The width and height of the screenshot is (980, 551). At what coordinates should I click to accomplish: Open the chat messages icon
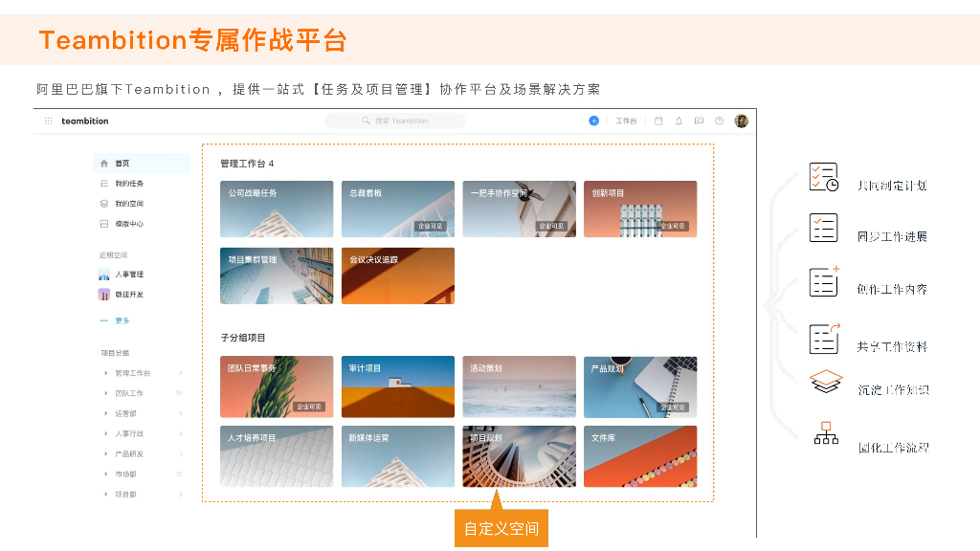point(699,121)
